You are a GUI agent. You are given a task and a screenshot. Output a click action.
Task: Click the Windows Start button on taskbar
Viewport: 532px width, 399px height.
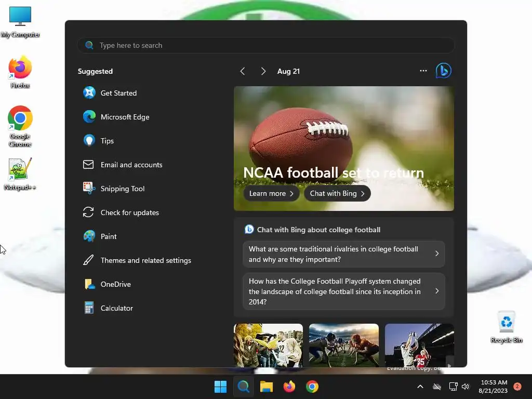pos(220,387)
